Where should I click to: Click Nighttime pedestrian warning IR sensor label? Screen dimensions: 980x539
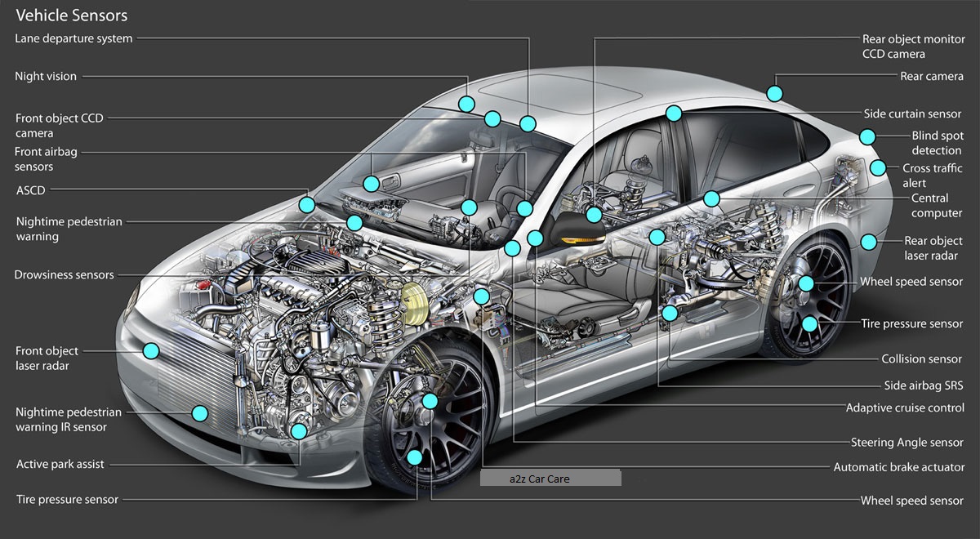68,420
